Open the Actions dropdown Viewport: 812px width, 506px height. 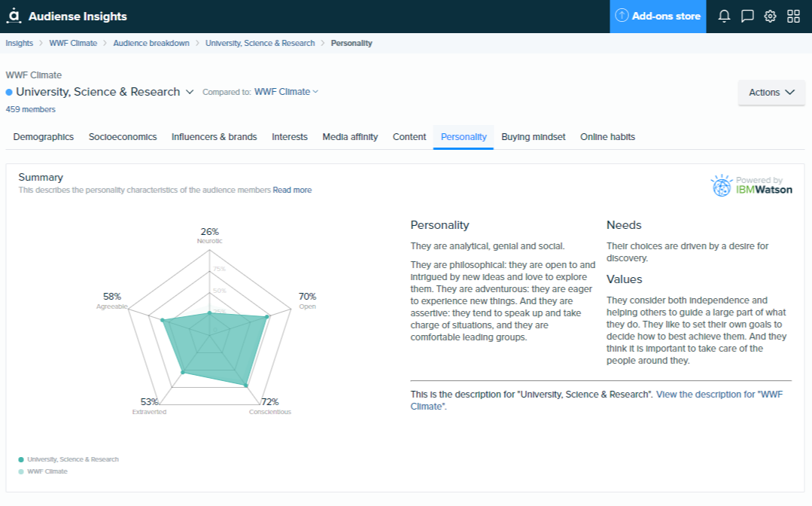[771, 92]
